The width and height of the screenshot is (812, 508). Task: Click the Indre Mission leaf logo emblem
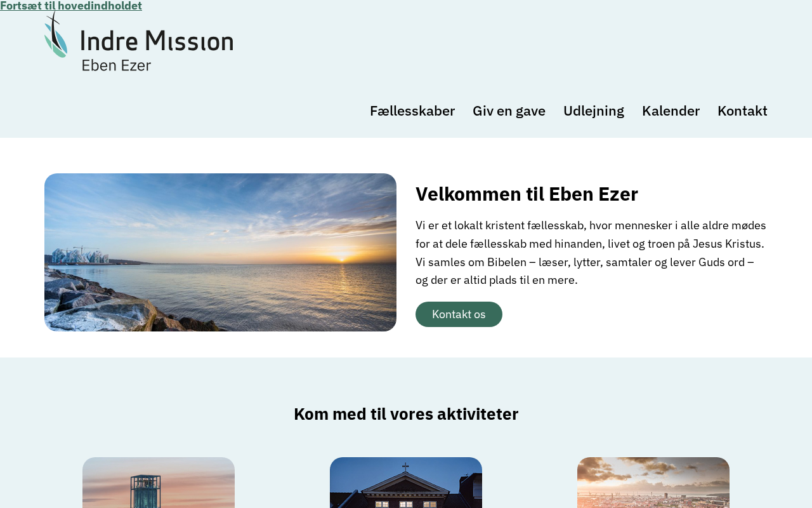pyautogui.click(x=56, y=34)
